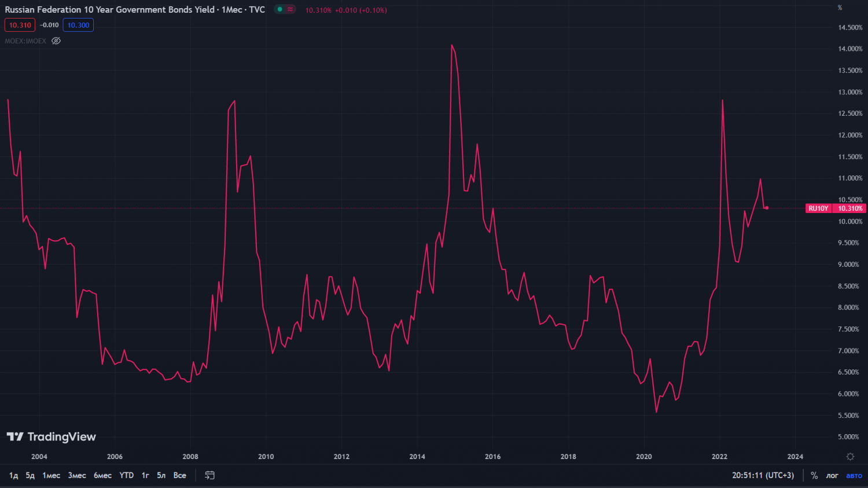The width and height of the screenshot is (868, 488).
Task: Click the pink last-price dot on the line
Action: click(767, 208)
